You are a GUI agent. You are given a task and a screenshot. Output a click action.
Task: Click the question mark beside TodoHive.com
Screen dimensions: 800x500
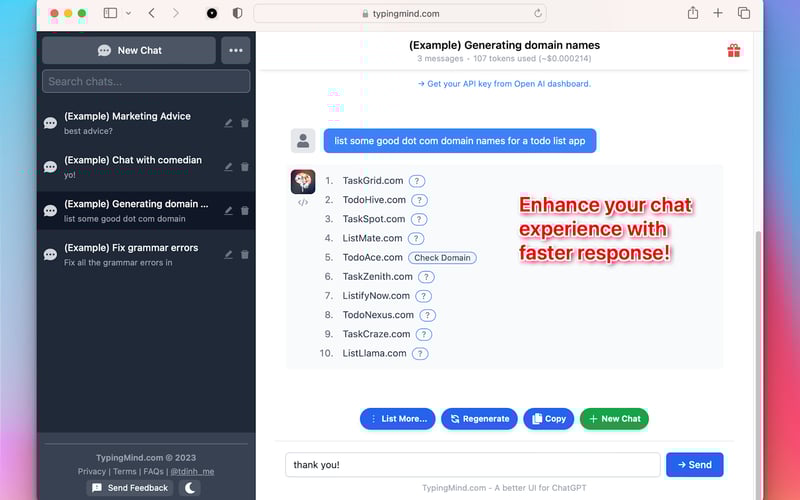click(419, 201)
